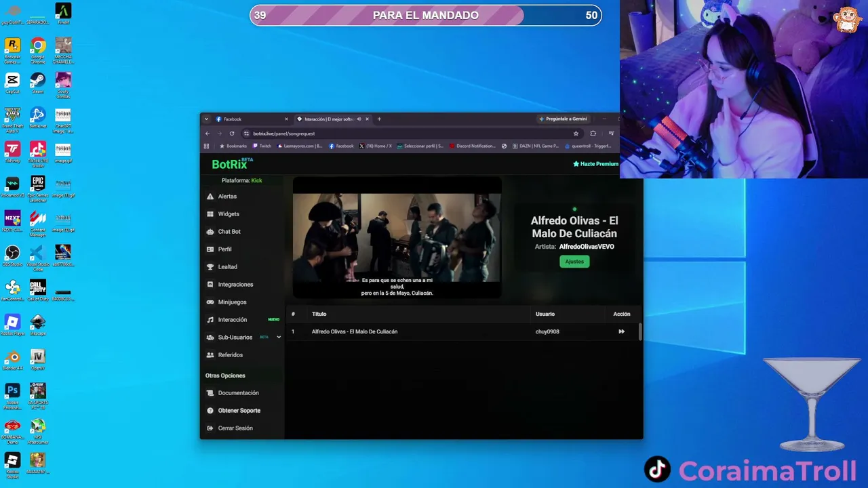Image resolution: width=868 pixels, height=488 pixels.
Task: Bookmark this page with the star icon
Action: tap(576, 134)
